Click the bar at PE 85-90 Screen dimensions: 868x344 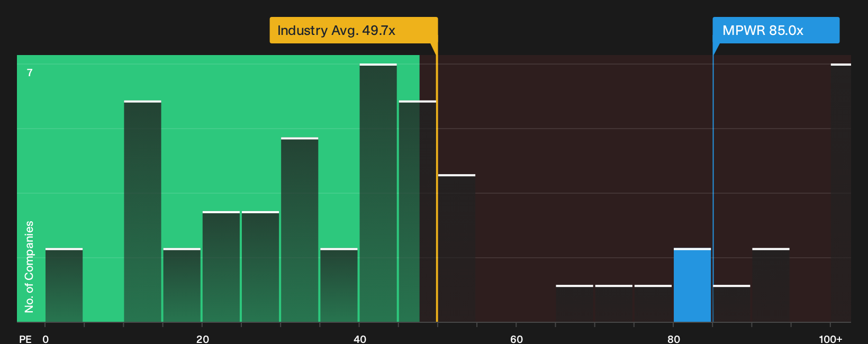click(731, 304)
